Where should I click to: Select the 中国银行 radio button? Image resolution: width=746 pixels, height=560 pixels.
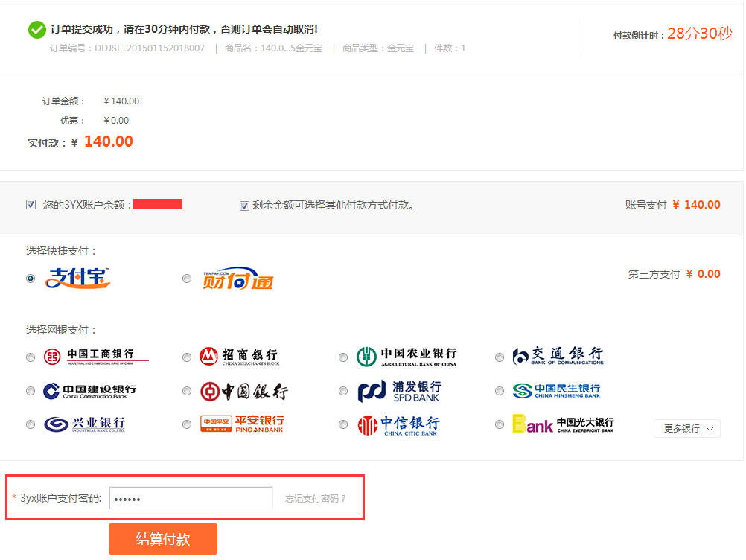point(187,391)
